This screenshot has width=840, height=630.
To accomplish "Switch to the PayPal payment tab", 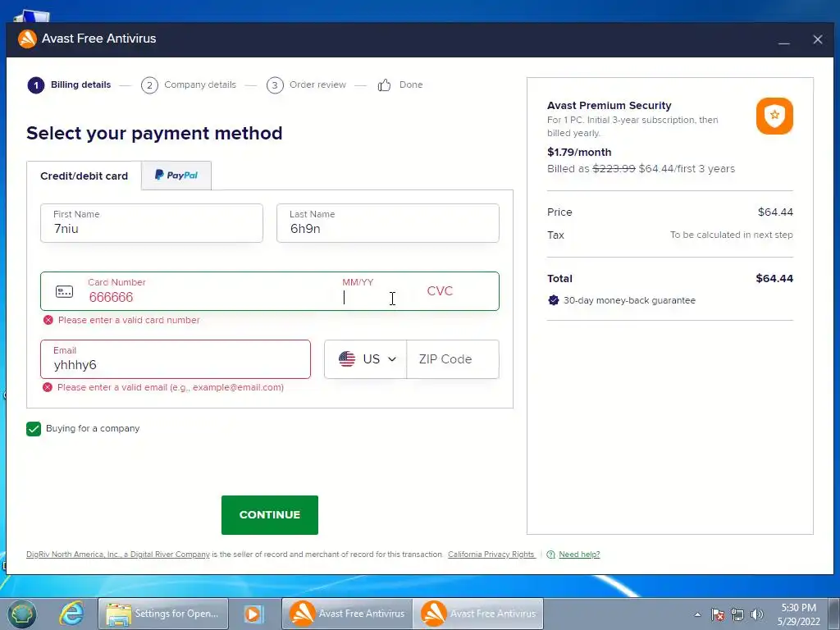I will point(176,176).
